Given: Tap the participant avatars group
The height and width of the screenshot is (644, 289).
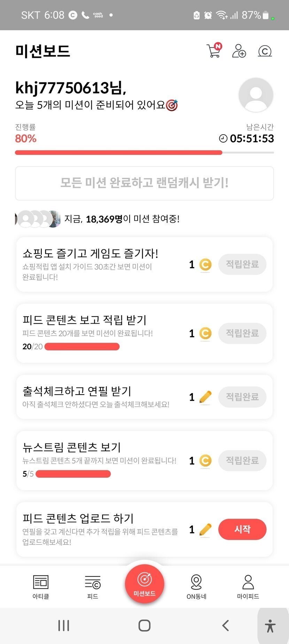Looking at the screenshot, I should coord(38,219).
